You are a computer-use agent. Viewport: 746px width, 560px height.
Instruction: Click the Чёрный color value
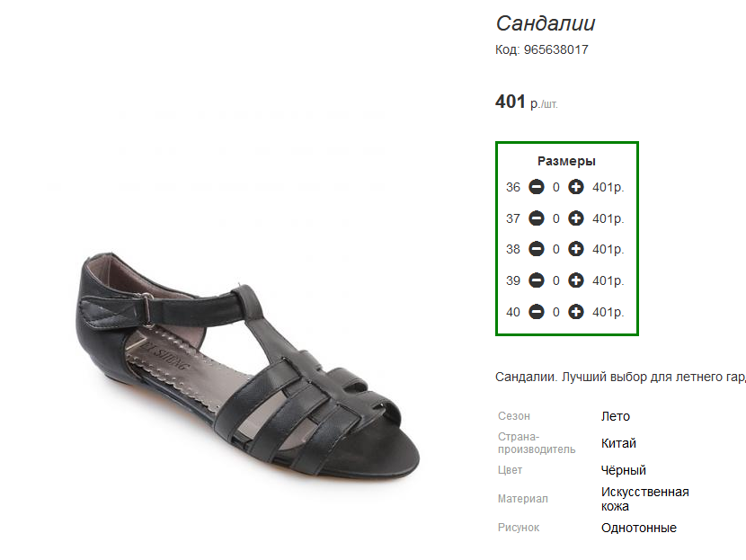[x=623, y=470]
